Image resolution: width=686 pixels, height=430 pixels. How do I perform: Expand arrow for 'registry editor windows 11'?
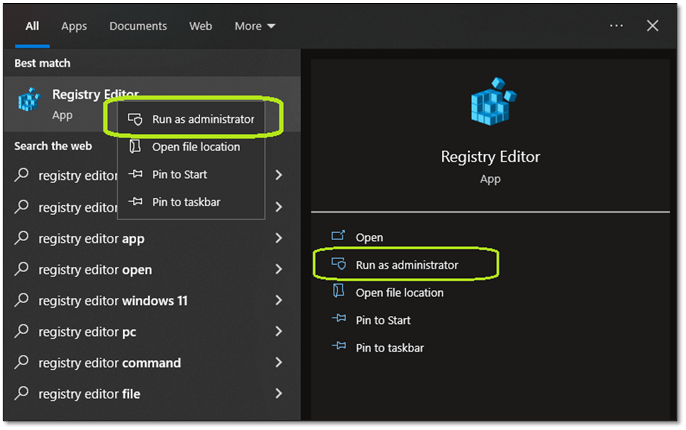pyautogui.click(x=279, y=300)
